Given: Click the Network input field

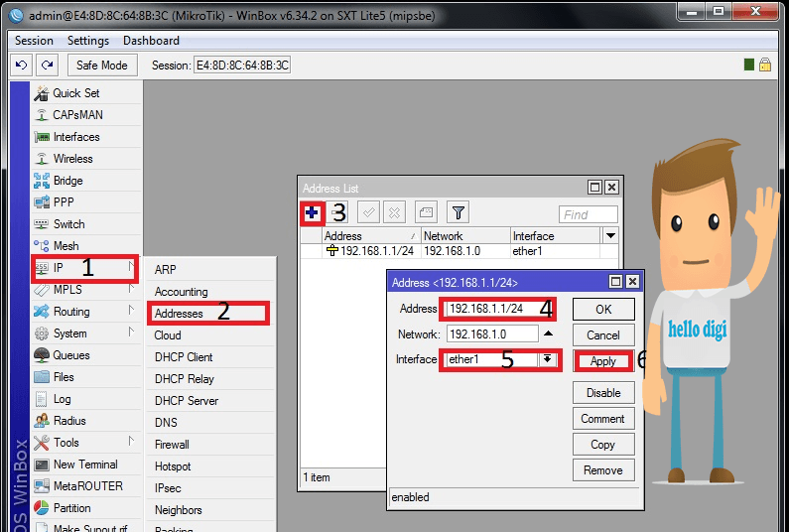Looking at the screenshot, I should 492,334.
